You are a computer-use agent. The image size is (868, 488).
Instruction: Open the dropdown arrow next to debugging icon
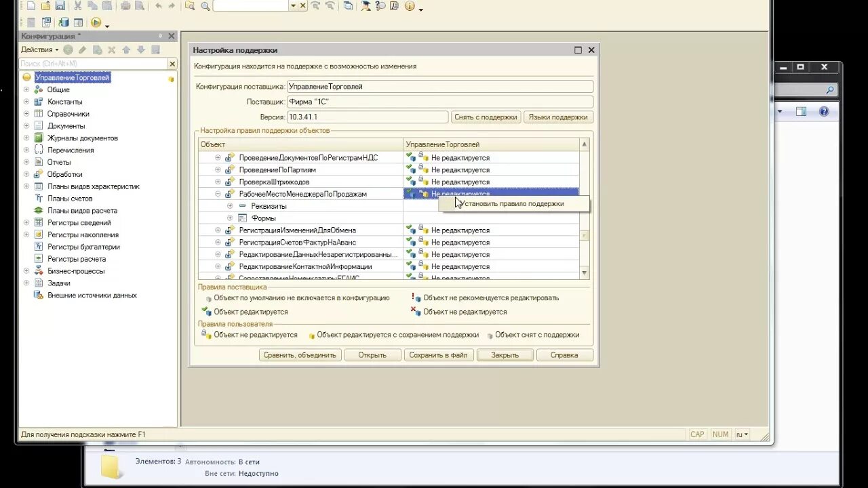coord(107,25)
